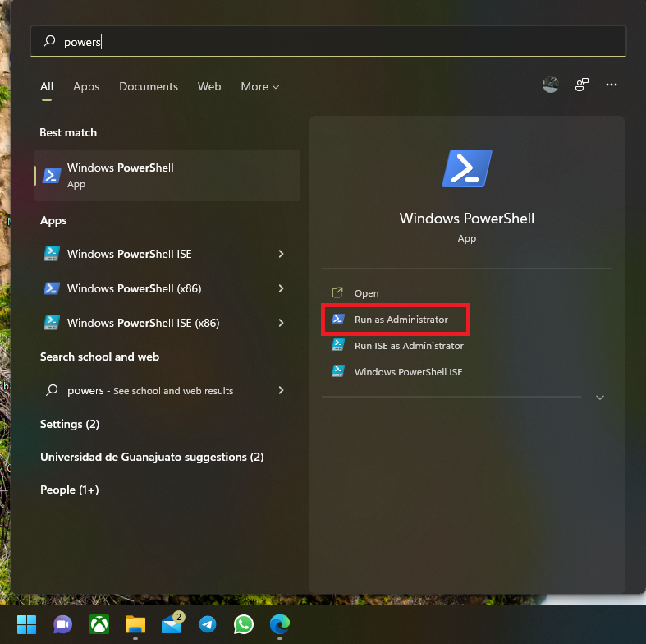646x644 pixels.
Task: Open the three-dots search options menu
Action: click(x=611, y=85)
